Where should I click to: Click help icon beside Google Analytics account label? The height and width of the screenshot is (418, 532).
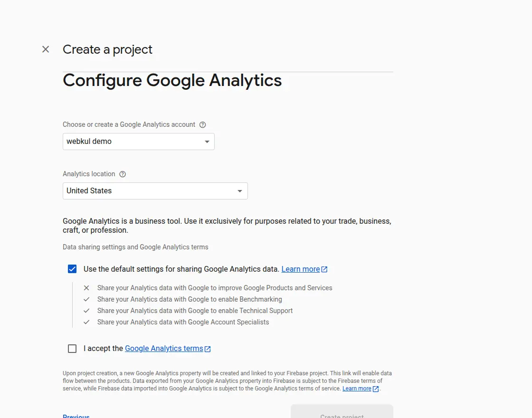202,124
